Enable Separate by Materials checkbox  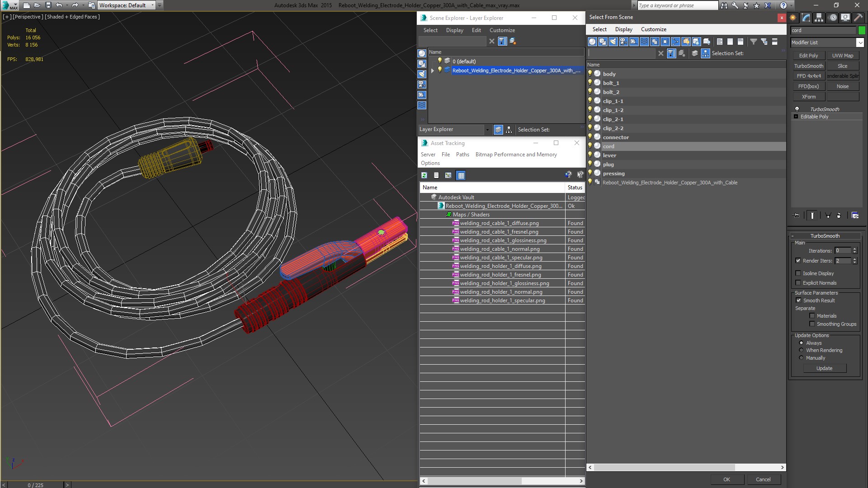click(812, 316)
